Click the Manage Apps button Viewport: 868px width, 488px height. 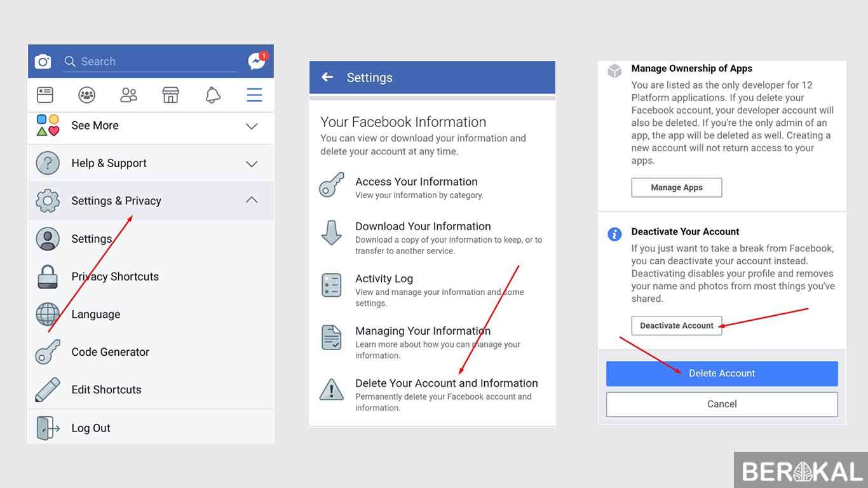pos(677,187)
